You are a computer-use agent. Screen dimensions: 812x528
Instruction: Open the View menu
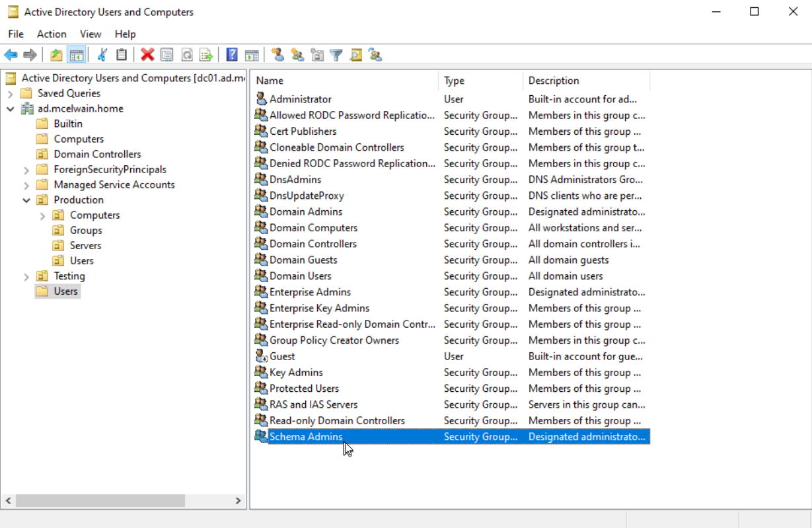point(91,34)
